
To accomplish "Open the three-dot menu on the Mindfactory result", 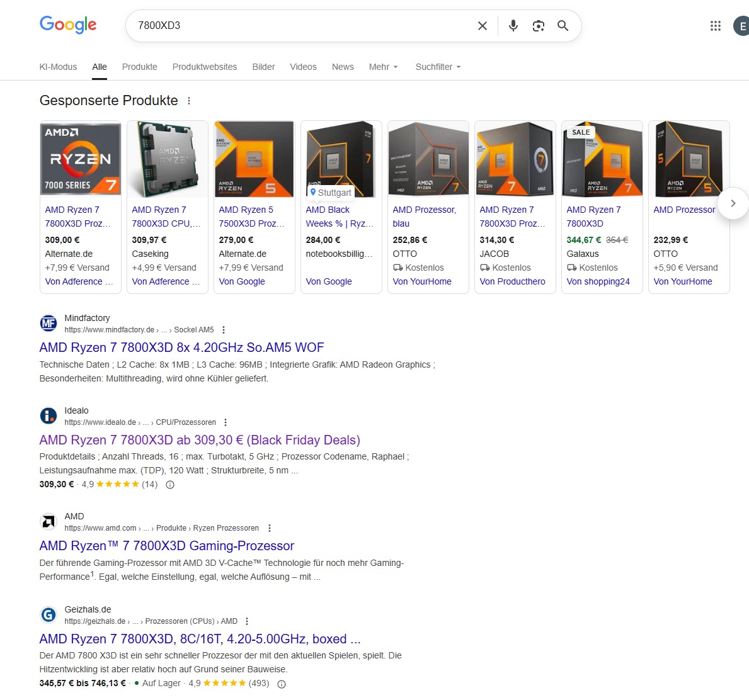I will 224,329.
